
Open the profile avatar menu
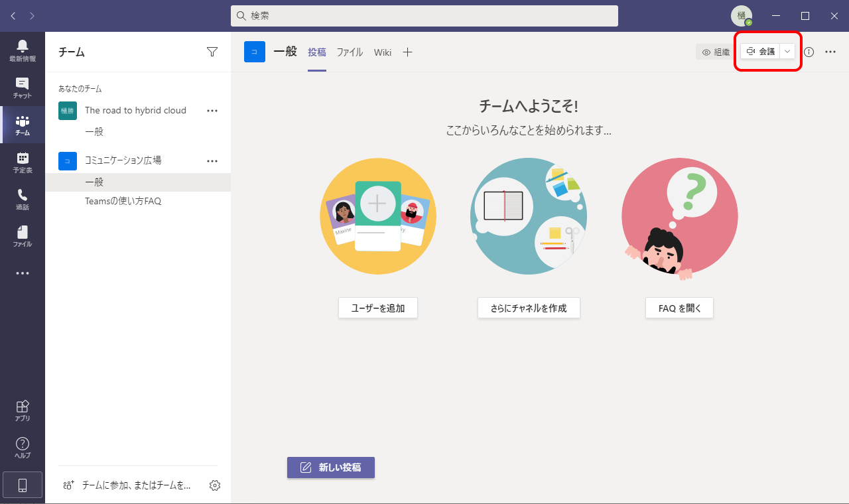coord(742,16)
